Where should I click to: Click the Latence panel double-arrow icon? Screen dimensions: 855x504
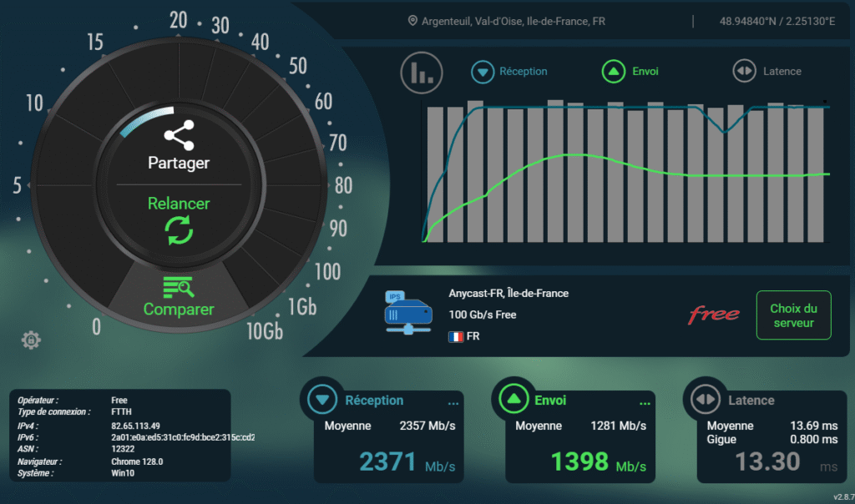706,400
